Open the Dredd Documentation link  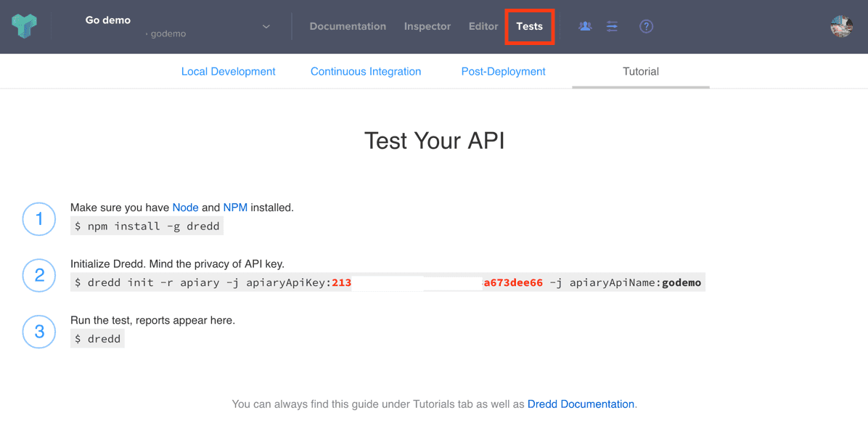click(581, 404)
